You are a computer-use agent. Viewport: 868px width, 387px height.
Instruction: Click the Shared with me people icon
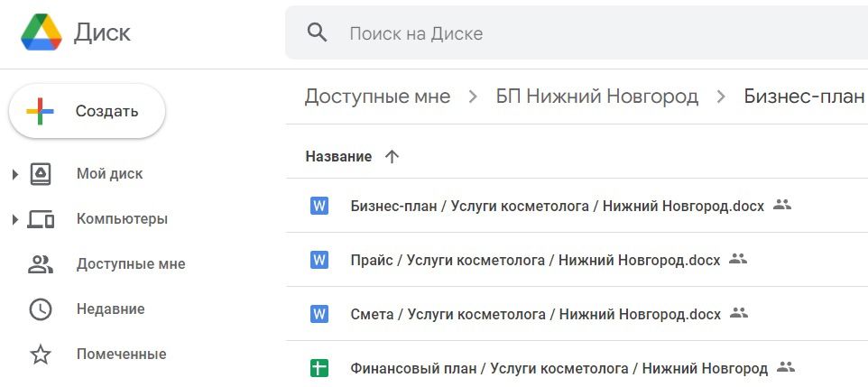(x=41, y=264)
